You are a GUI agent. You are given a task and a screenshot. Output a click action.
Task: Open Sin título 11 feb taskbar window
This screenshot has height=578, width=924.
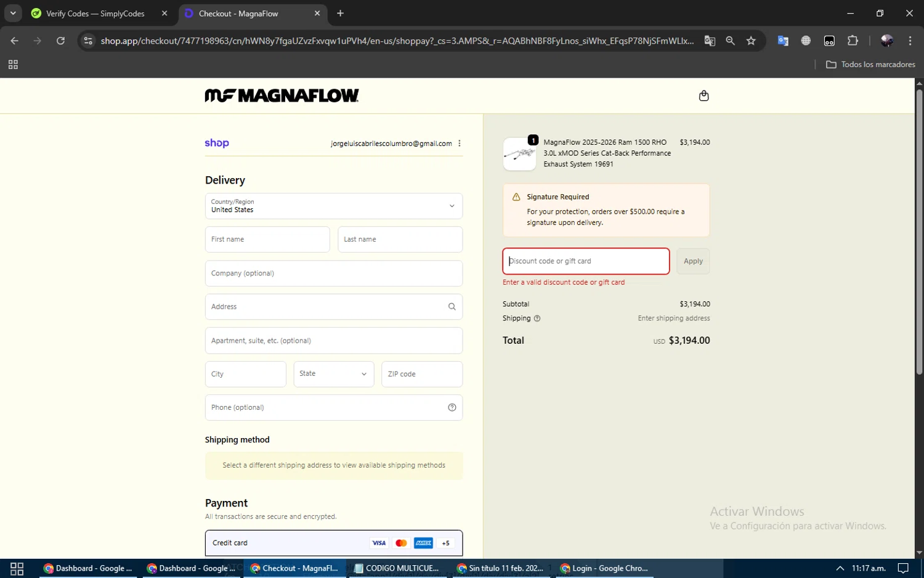click(500, 568)
